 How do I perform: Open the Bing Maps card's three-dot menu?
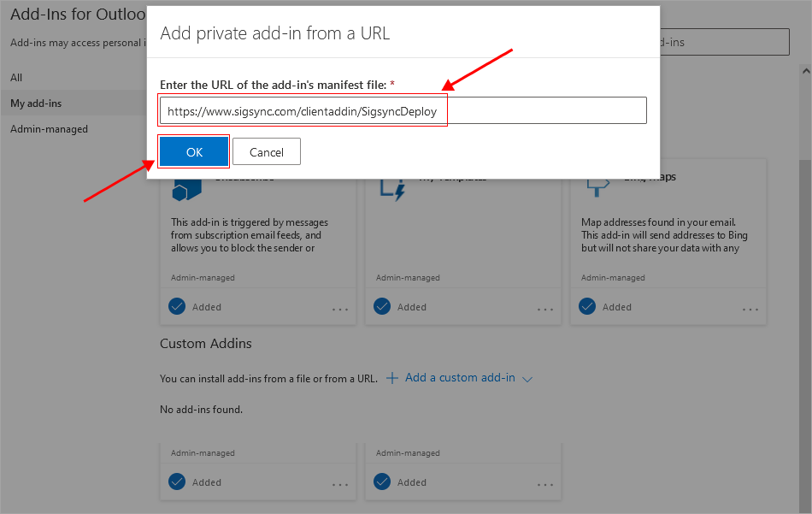pyautogui.click(x=750, y=309)
